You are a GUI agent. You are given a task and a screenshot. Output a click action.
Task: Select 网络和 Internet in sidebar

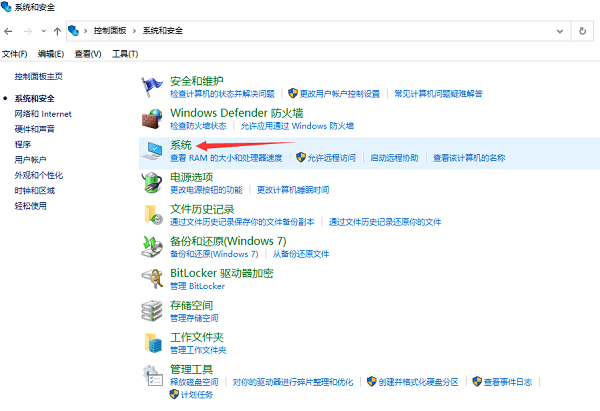(x=43, y=114)
